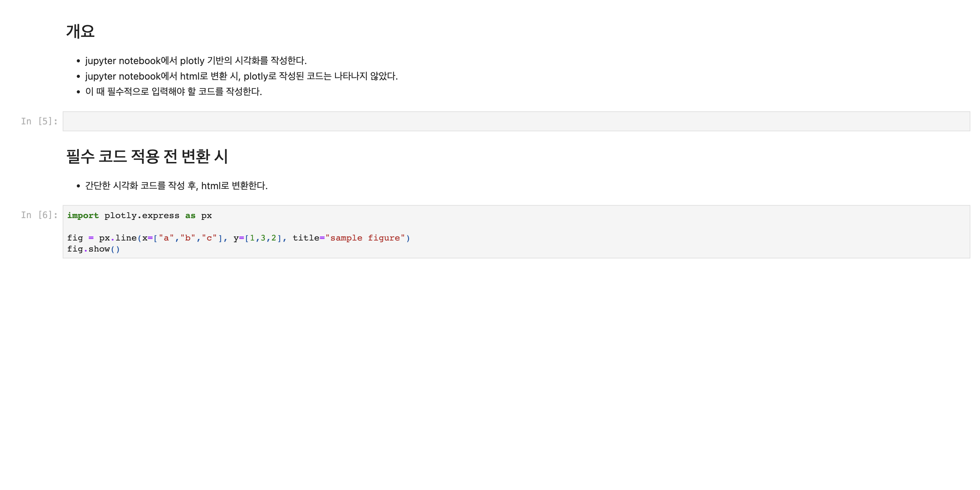Click the bullet about html conversion not showing plotly
980x490 pixels.
click(242, 76)
